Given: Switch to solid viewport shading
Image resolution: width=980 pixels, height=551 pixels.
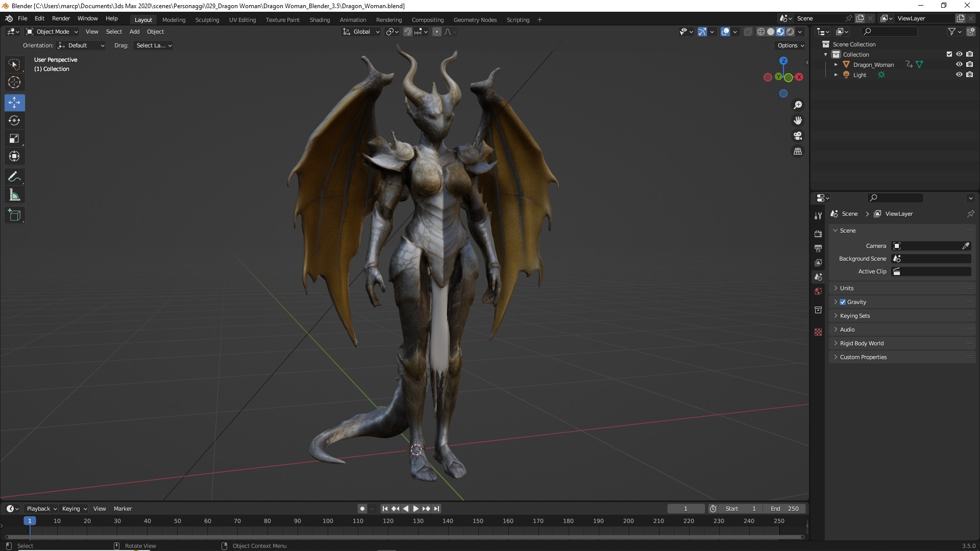Looking at the screenshot, I should click(771, 32).
